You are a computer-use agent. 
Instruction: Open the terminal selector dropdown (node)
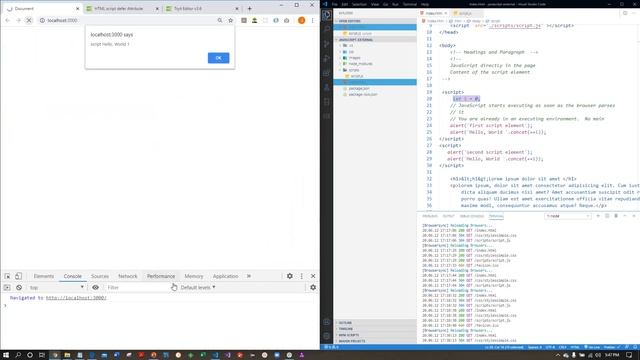[x=568, y=216]
